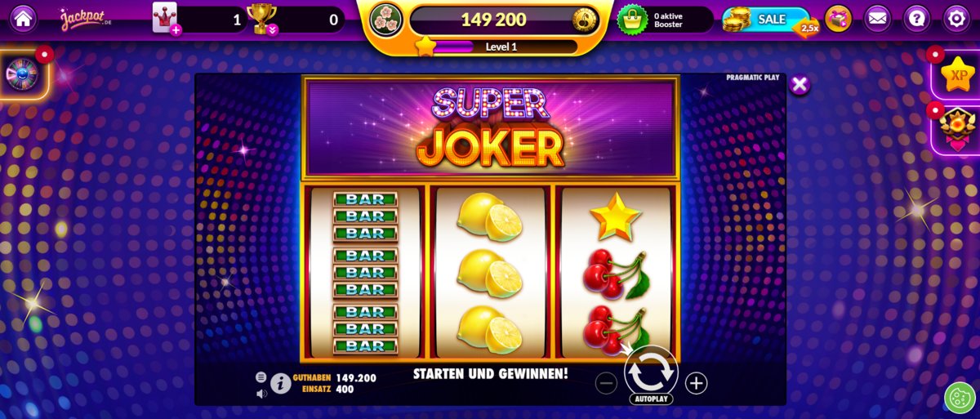Viewport: 980px width, 419px height.
Task: Open the cookie settings icon
Action: [960, 398]
